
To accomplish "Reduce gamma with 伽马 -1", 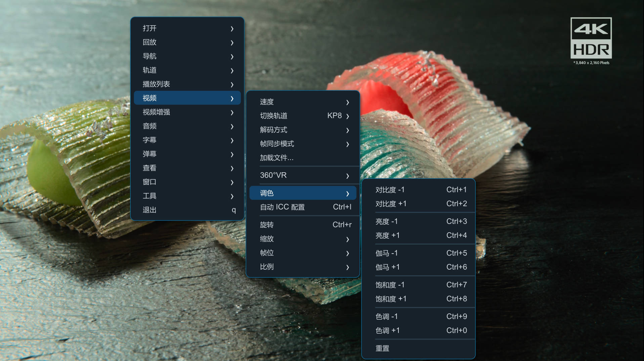I will [418, 253].
